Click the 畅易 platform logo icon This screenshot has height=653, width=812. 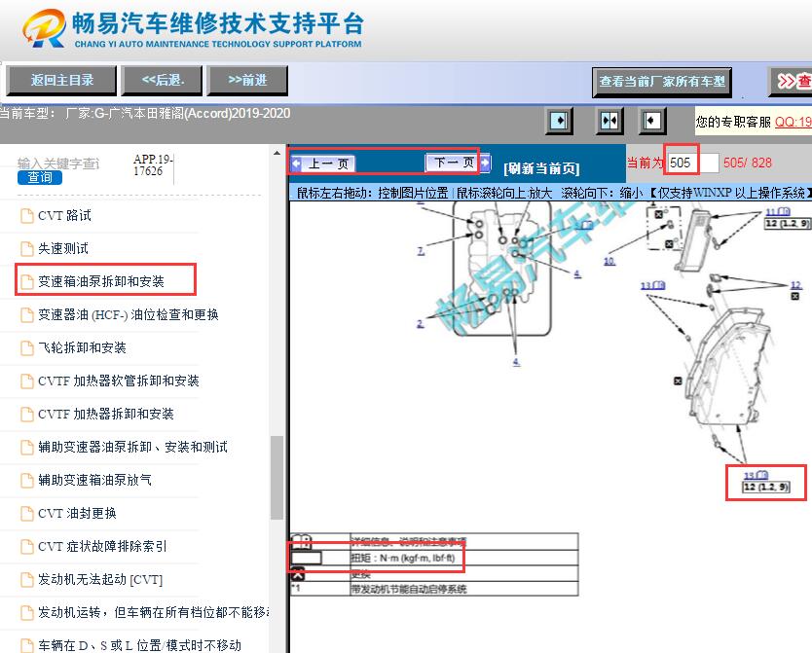(44, 29)
